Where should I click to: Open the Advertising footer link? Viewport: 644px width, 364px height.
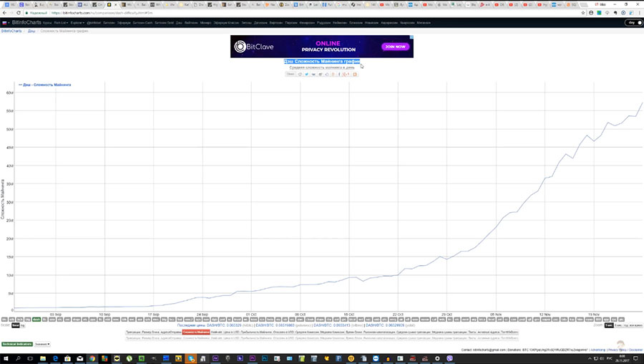click(x=598, y=350)
